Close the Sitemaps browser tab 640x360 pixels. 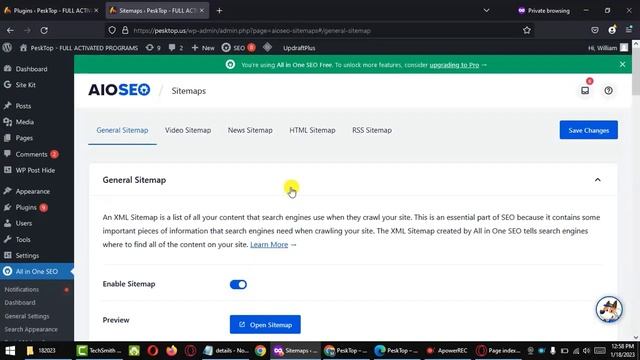(202, 11)
